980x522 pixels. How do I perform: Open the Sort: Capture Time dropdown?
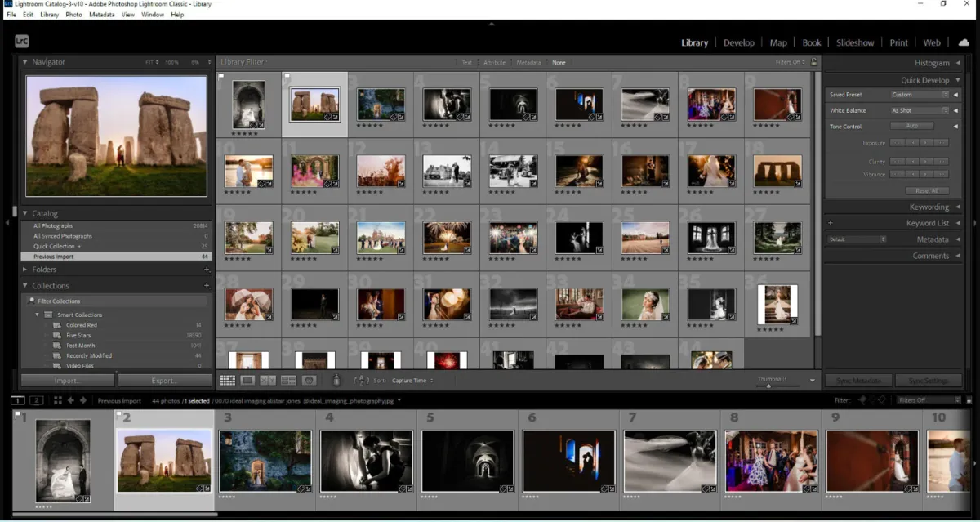pyautogui.click(x=408, y=380)
